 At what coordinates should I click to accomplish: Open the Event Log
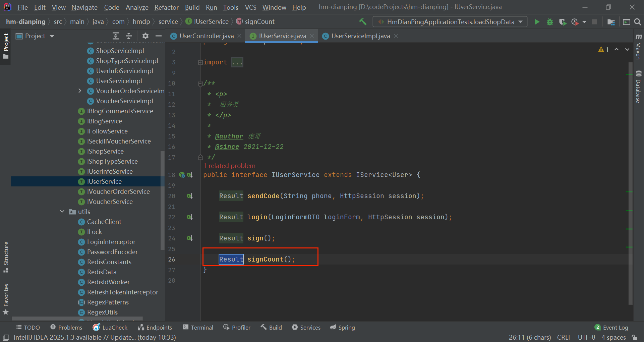click(x=611, y=328)
